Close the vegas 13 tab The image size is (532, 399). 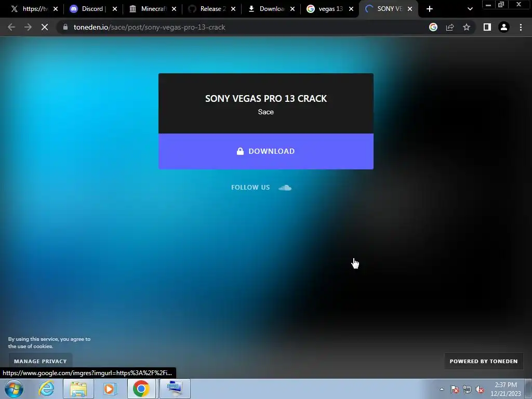352,9
